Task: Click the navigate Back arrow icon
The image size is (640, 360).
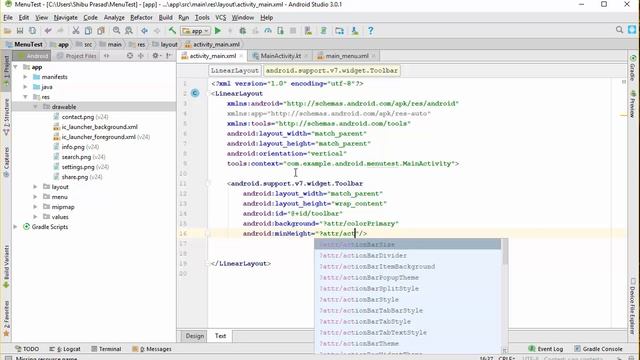Action: tap(144, 31)
